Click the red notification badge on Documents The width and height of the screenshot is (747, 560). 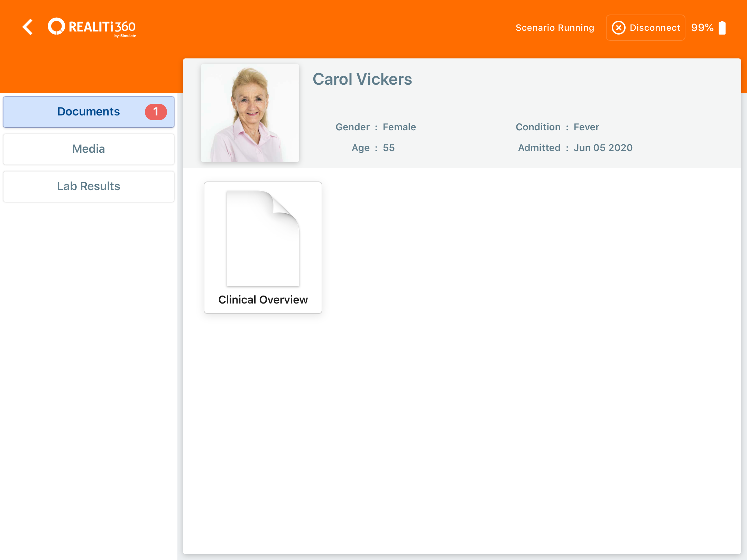[156, 112]
